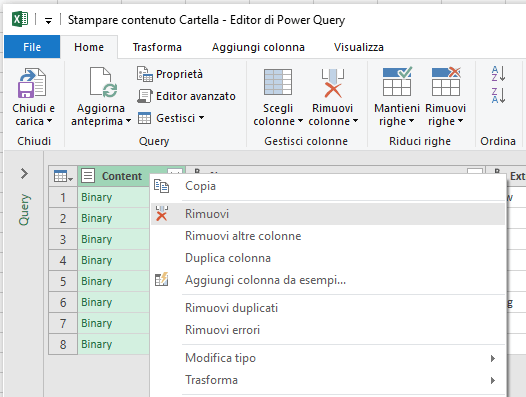Open the Aggiungi colonna ribbon tab
Viewport: 526px width, 397px height.
click(258, 47)
